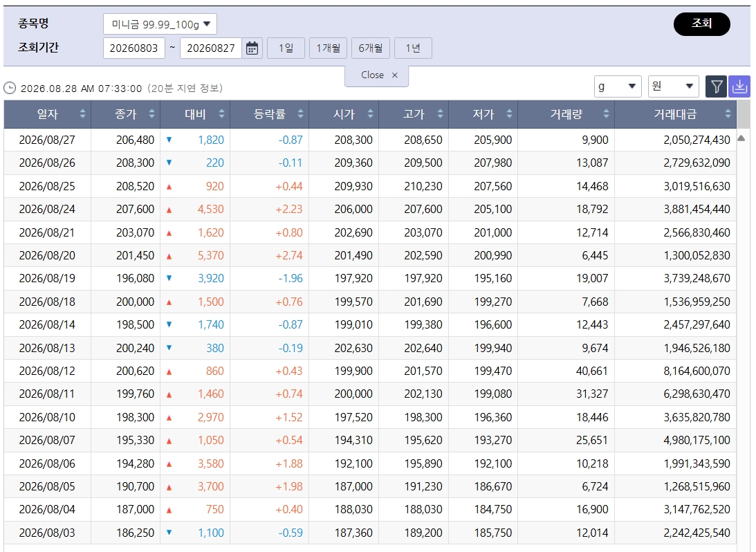This screenshot has width=756, height=552.
Task: Sort by the 대비 column sort arrows
Action: pos(222,113)
